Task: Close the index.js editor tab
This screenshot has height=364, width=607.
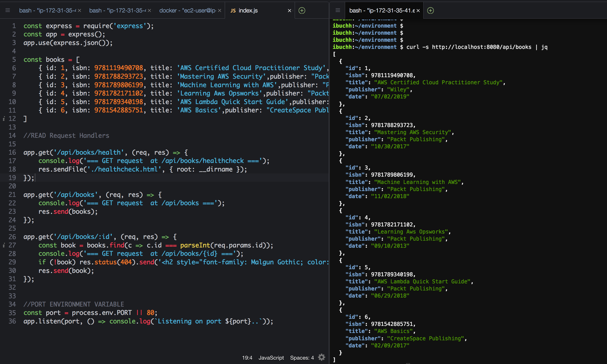Action: [290, 11]
